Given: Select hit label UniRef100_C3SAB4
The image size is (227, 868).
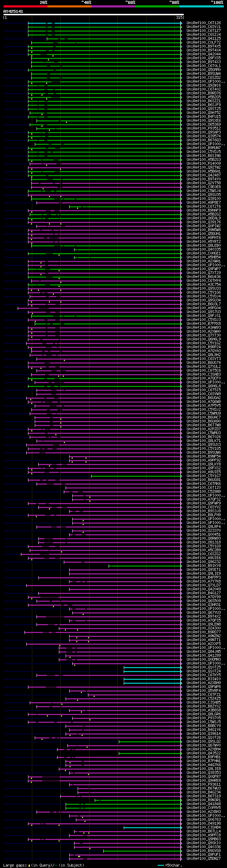Looking at the screenshot, I should 204,828.
